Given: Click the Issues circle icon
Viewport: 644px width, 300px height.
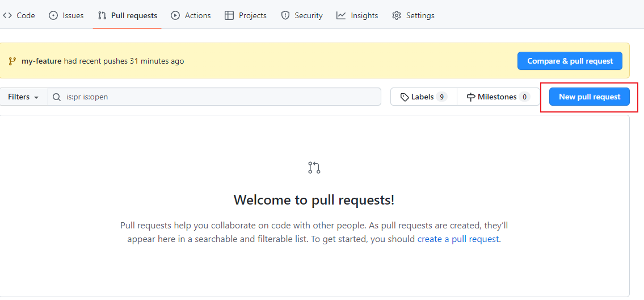Looking at the screenshot, I should click(x=53, y=15).
